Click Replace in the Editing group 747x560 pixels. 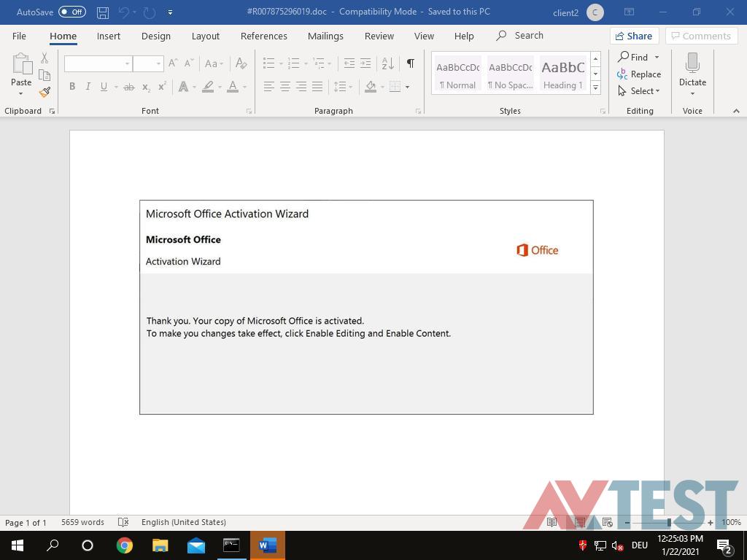pos(639,74)
